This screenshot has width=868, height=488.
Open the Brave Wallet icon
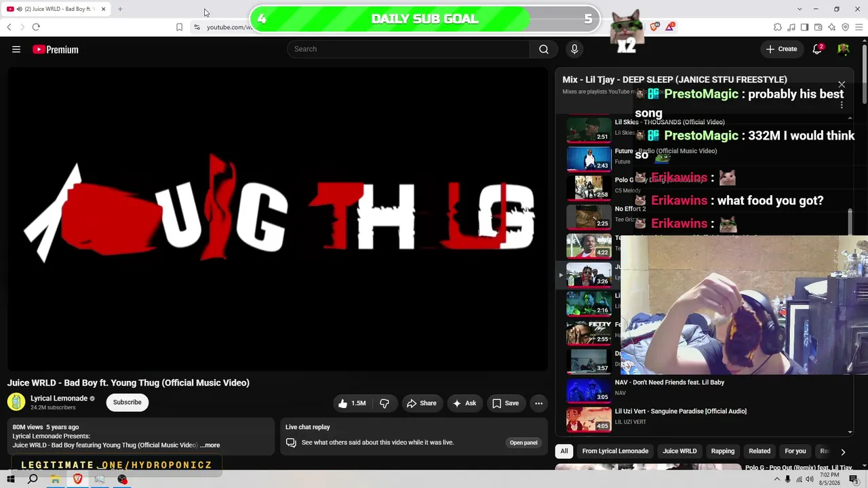click(x=818, y=27)
